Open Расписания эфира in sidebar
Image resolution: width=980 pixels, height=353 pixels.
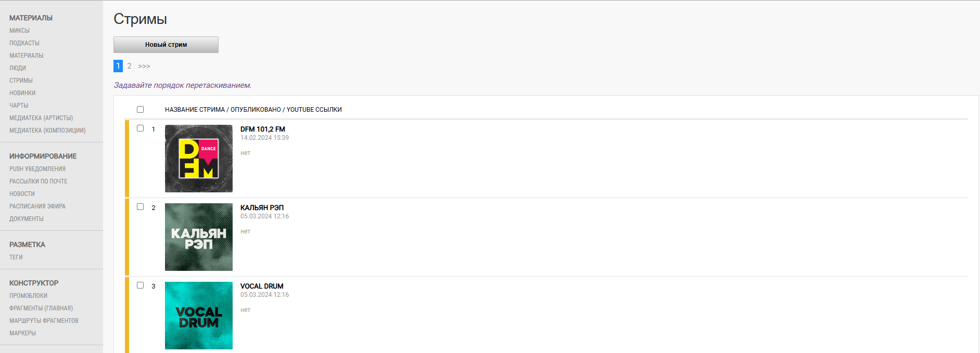coord(37,206)
